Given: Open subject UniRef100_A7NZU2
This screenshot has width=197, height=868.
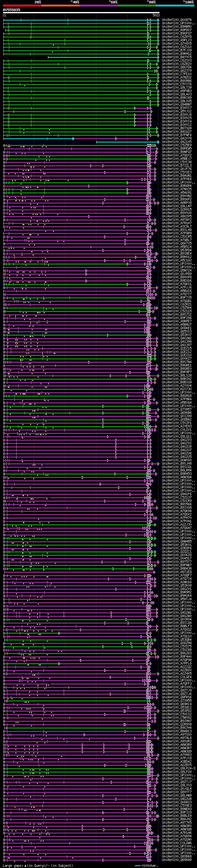Looking at the screenshot, I should coord(177,78).
